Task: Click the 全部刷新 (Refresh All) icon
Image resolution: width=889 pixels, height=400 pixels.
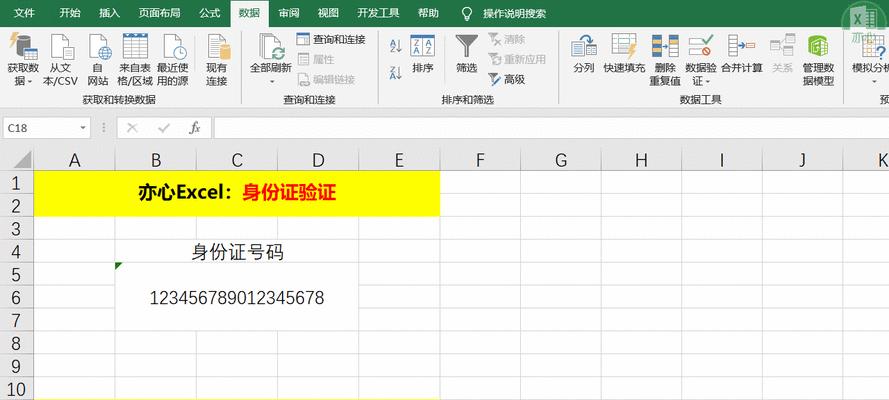Action: click(271, 46)
